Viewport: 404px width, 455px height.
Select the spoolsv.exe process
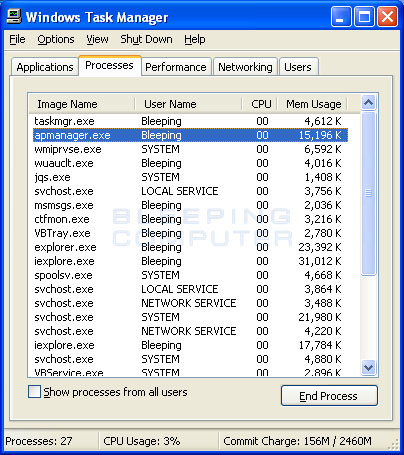(x=190, y=275)
